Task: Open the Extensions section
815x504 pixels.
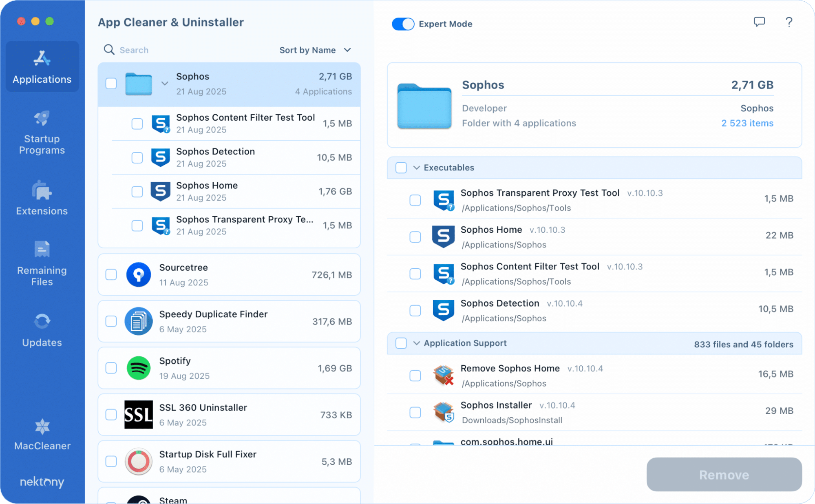Action: click(42, 199)
